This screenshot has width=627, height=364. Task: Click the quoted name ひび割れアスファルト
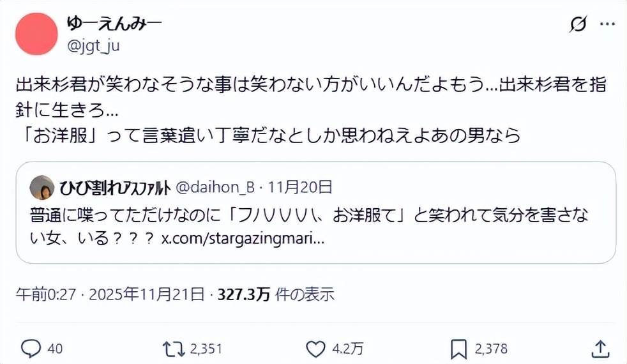(115, 187)
